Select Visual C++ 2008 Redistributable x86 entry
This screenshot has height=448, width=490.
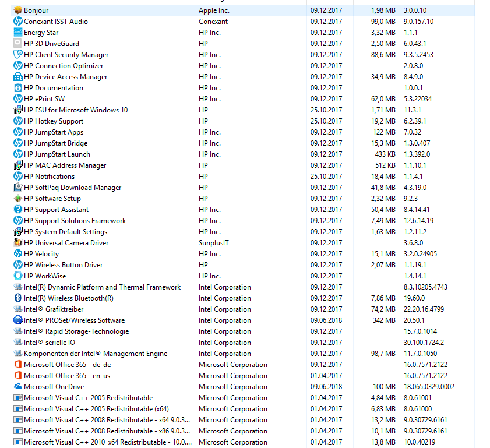click(x=243, y=431)
